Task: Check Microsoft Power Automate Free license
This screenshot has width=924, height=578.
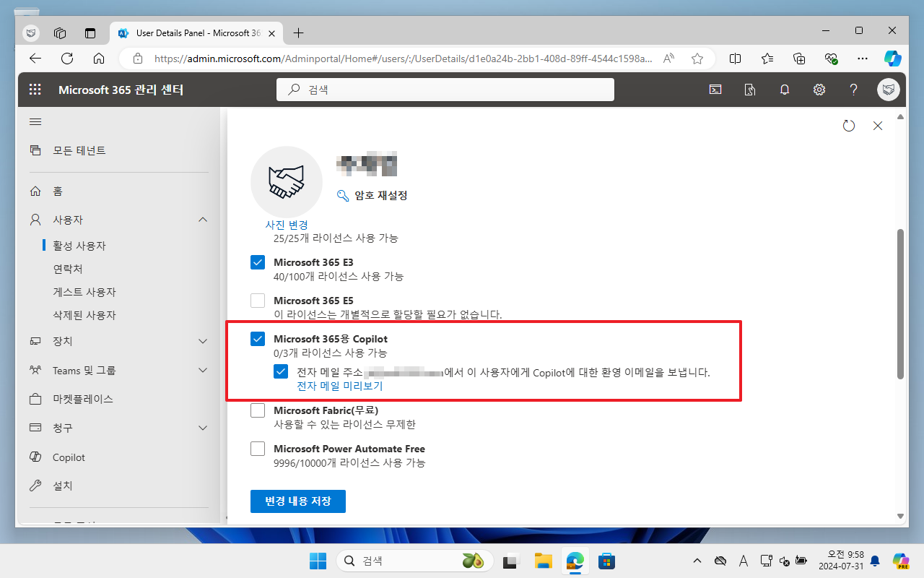Action: pos(258,449)
